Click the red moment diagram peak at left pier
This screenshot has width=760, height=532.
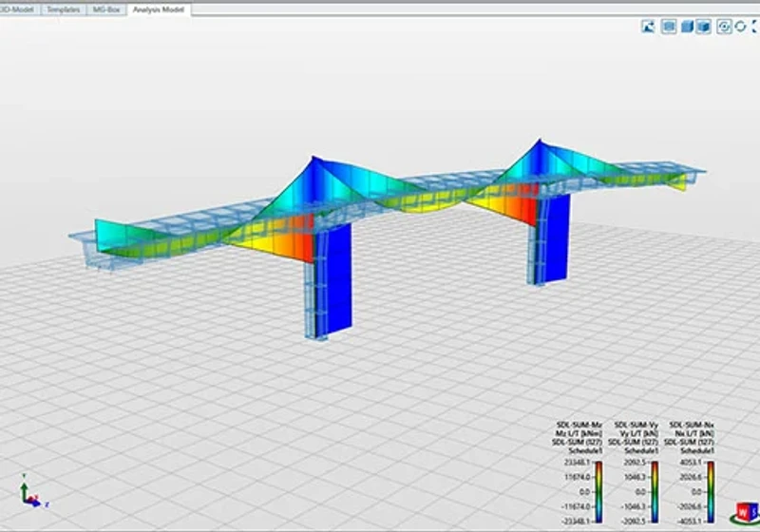(x=304, y=239)
